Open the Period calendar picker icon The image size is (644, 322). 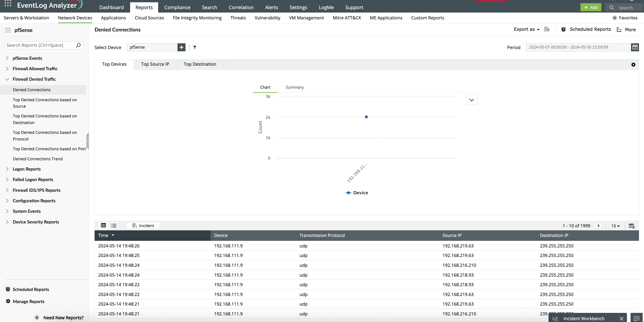[635, 47]
